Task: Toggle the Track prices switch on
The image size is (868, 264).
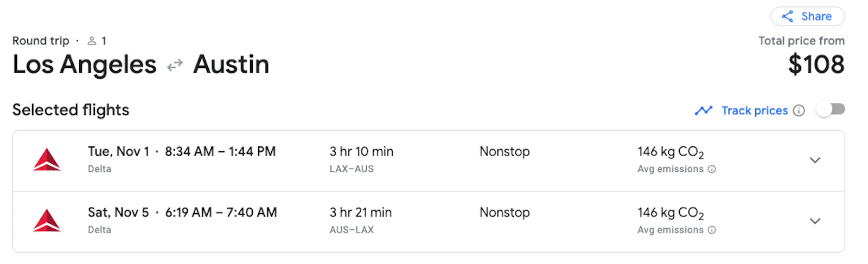Action: (x=831, y=110)
